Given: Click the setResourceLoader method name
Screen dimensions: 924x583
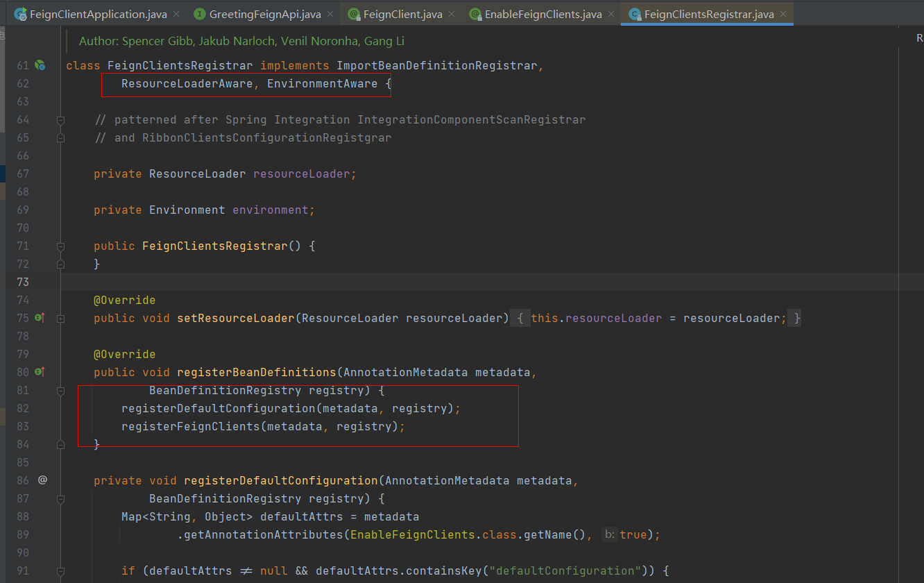Looking at the screenshot, I should [x=236, y=318].
